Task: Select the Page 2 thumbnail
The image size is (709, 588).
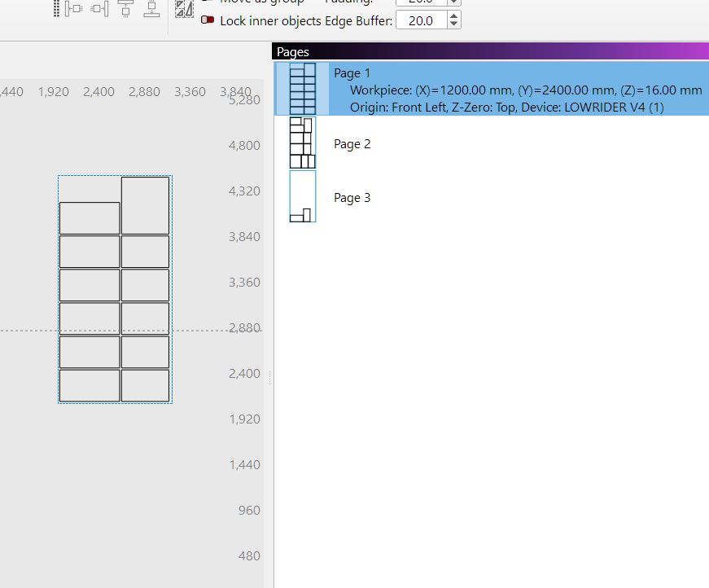Action: pos(303,143)
